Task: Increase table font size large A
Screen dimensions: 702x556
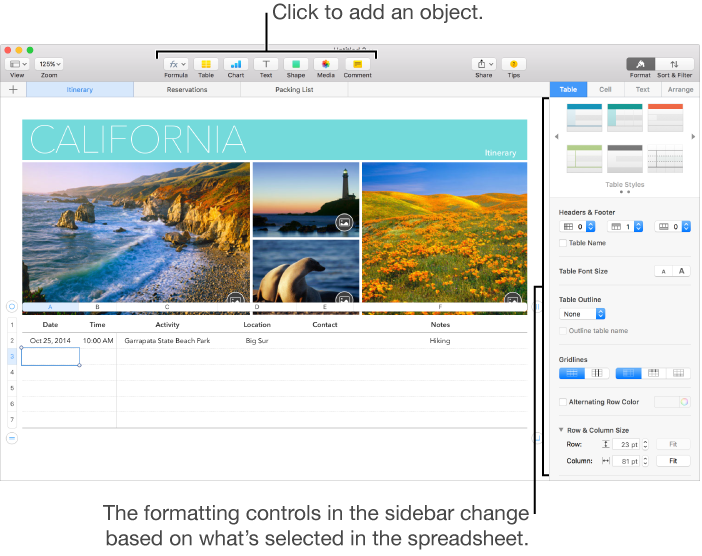Action: (681, 271)
